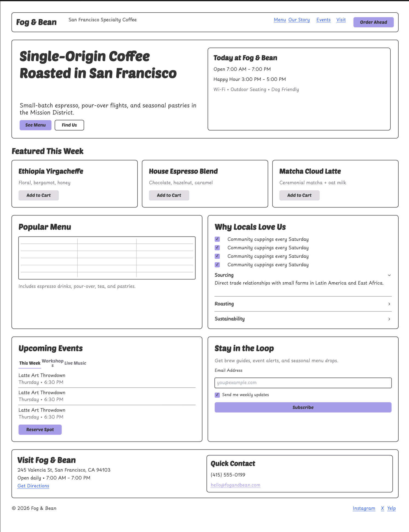Collapse the Sourcing accordion section

pos(303,275)
